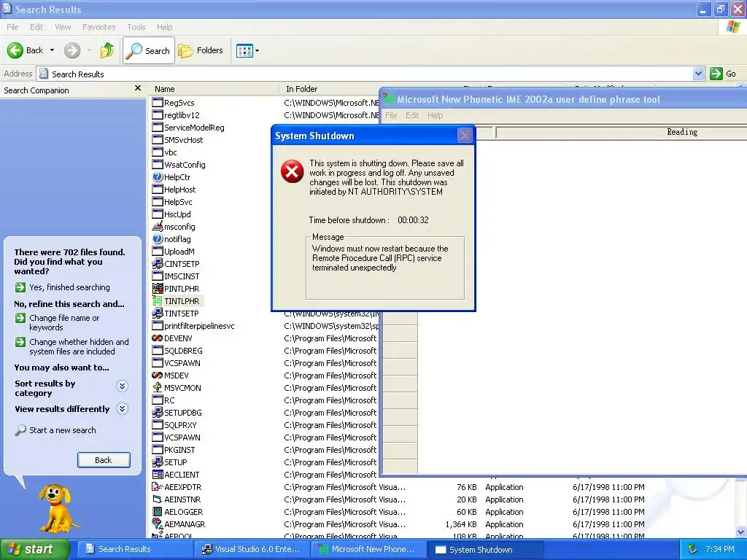
Task: Select the SETUPDBG file icon
Action: click(x=158, y=412)
